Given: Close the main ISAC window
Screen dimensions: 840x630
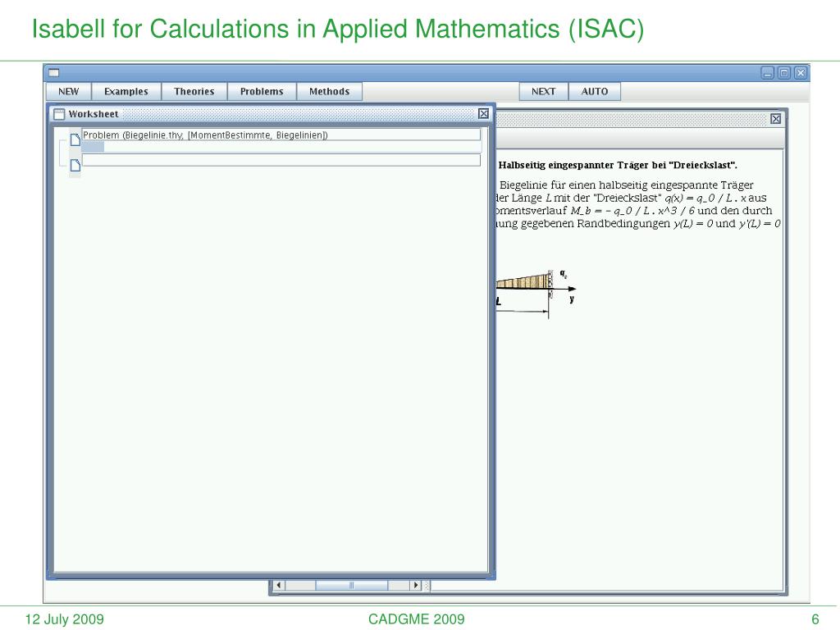Looking at the screenshot, I should [801, 73].
